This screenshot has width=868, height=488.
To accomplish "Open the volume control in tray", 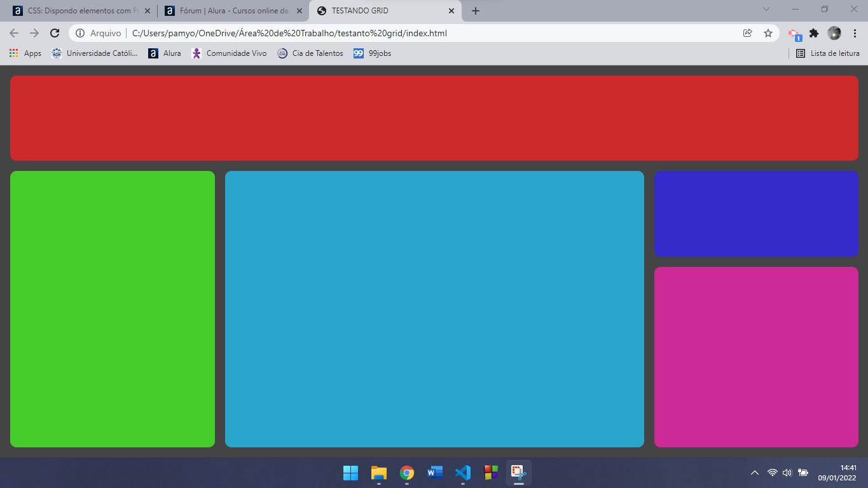I will (x=787, y=473).
